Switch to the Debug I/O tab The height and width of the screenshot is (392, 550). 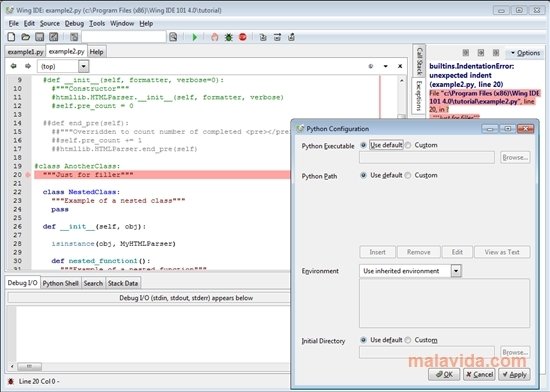[22, 283]
